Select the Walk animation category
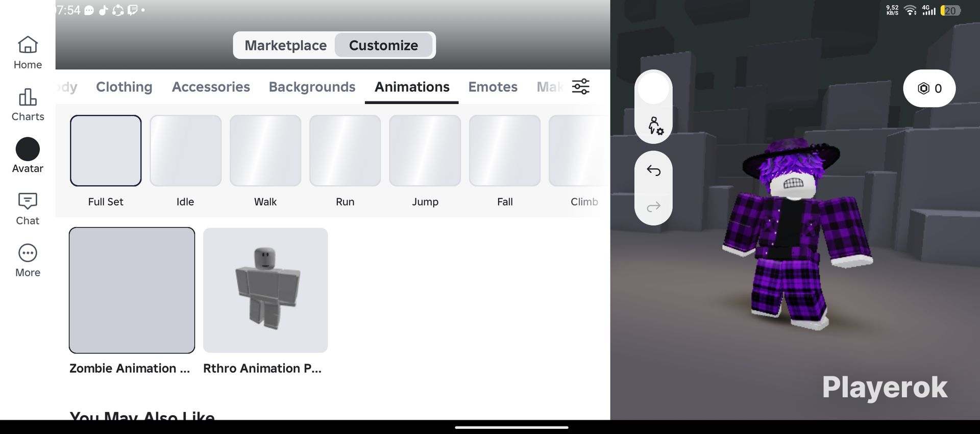This screenshot has width=980, height=434. coord(265,161)
